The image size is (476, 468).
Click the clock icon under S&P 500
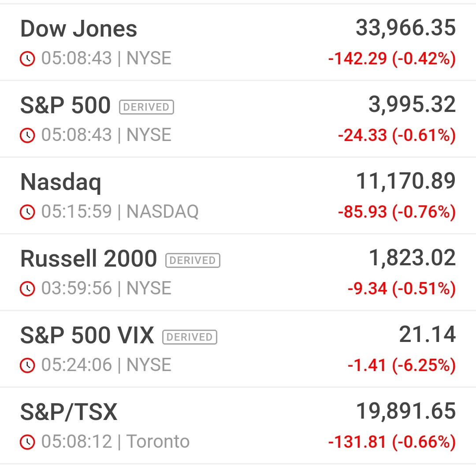coord(27,136)
